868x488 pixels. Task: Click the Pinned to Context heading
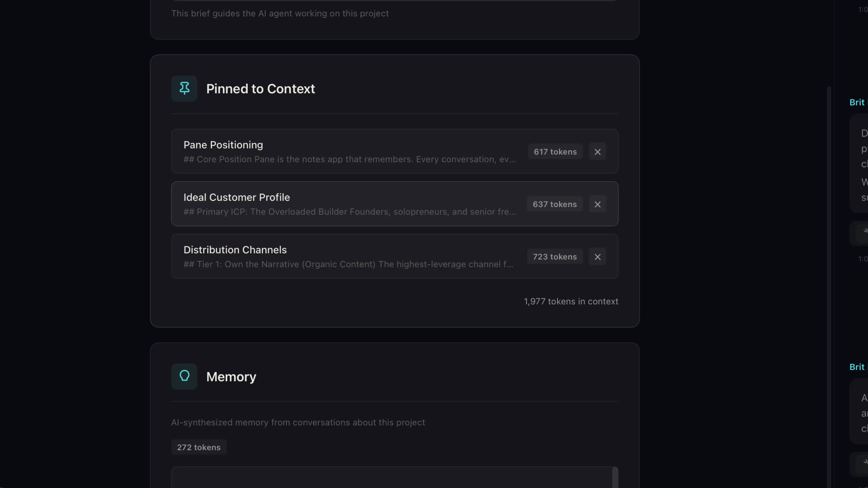[x=260, y=89]
